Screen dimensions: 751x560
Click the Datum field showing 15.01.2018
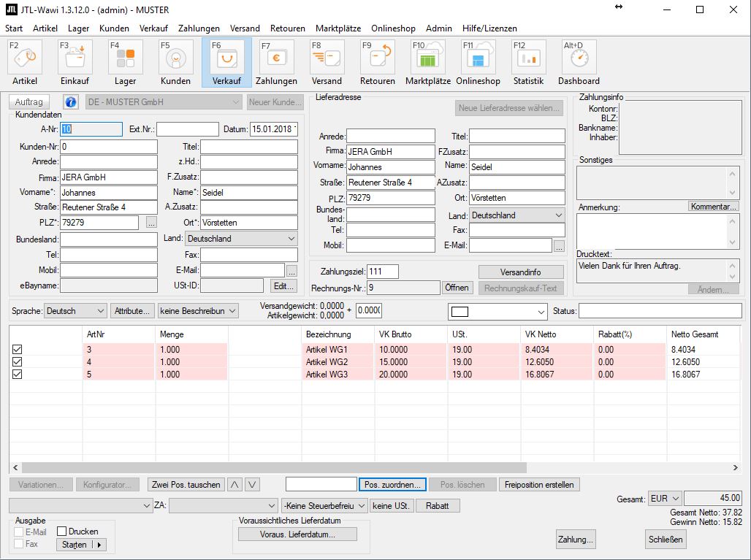pos(273,129)
